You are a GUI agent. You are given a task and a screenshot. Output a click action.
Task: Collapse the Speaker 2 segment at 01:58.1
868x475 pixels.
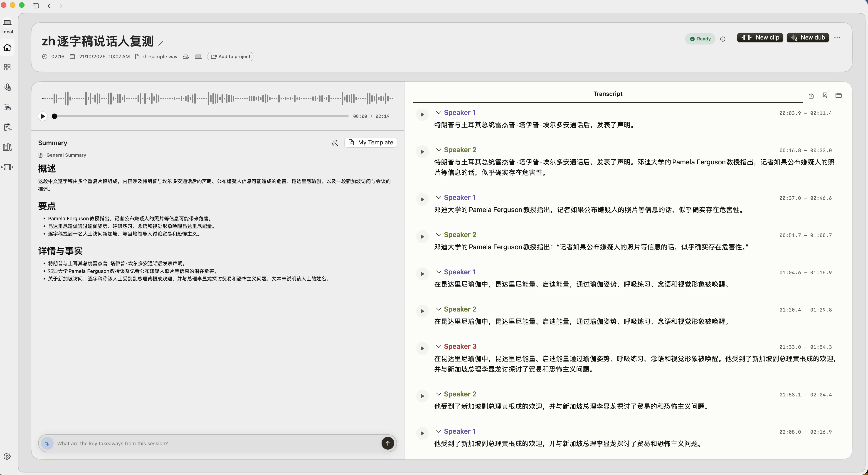(439, 394)
